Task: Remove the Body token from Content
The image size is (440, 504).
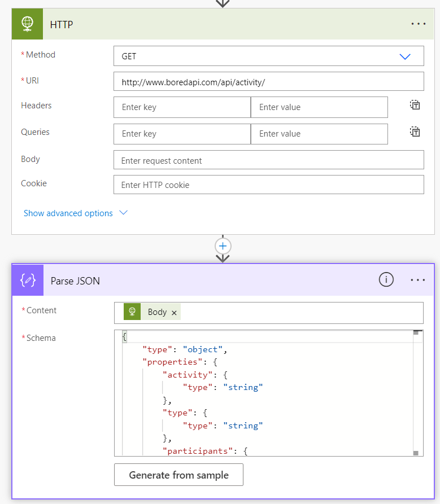Action: (x=174, y=313)
